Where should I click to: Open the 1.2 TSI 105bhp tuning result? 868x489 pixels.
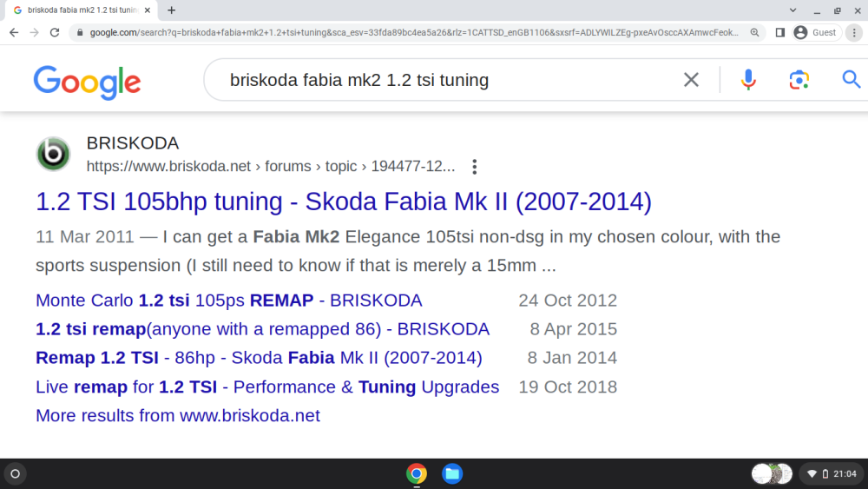pyautogui.click(x=344, y=202)
